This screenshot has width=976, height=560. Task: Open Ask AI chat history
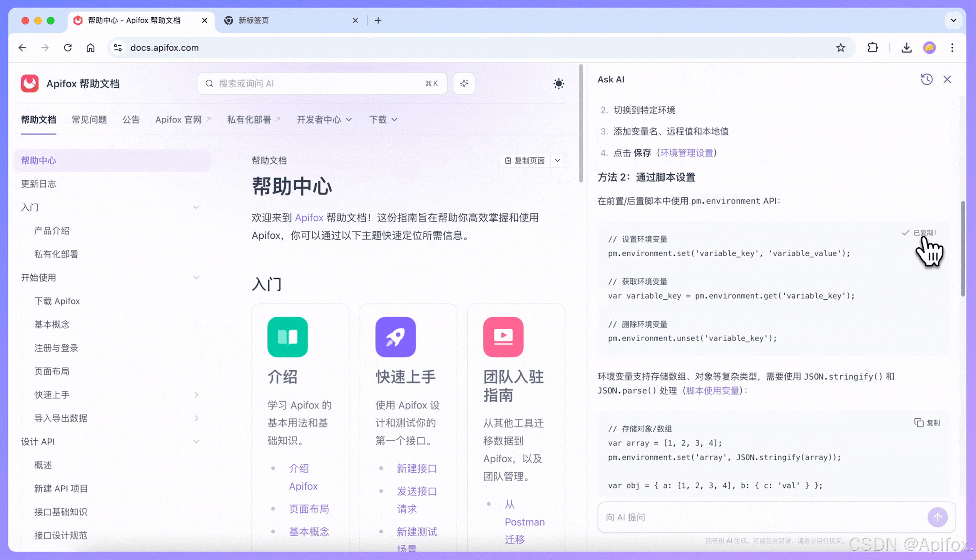(x=927, y=79)
